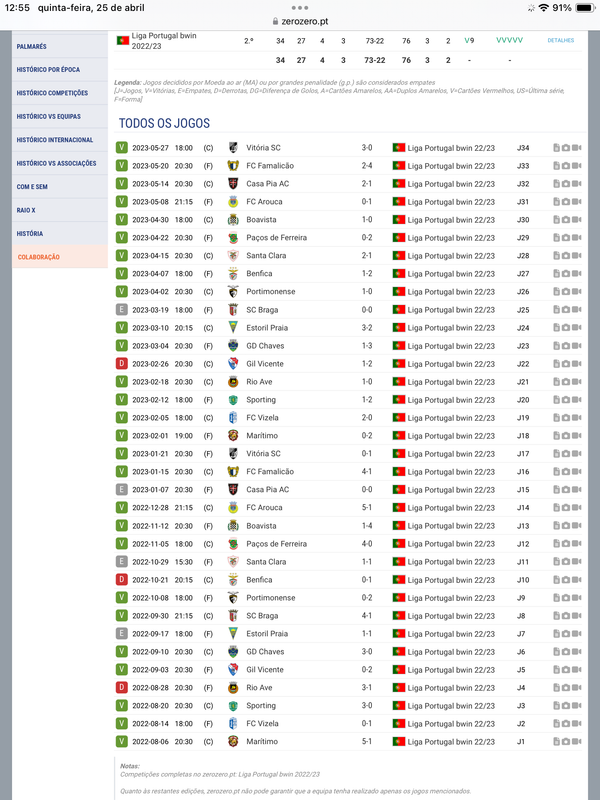Click padlock icon beside zerozero.pt address

(x=276, y=21)
